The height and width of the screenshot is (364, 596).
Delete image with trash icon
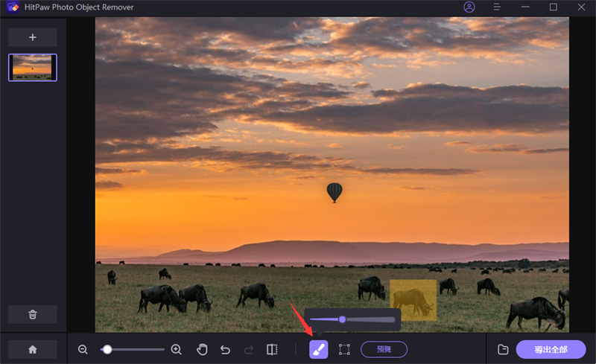pyautogui.click(x=33, y=315)
